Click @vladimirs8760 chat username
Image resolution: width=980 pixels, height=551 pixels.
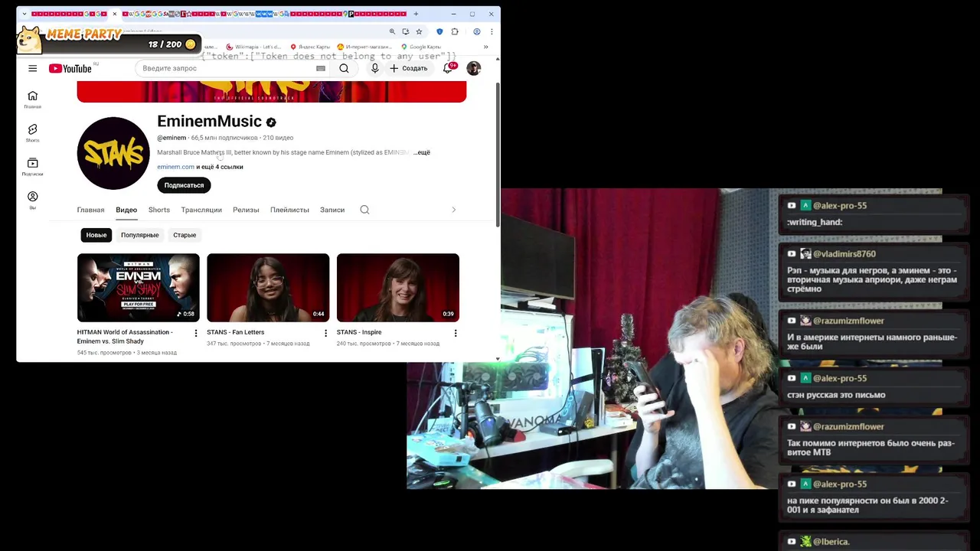coord(844,254)
